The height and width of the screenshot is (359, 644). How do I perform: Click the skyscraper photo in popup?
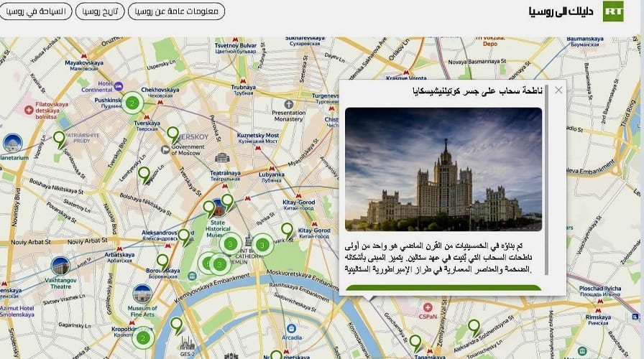point(443,169)
